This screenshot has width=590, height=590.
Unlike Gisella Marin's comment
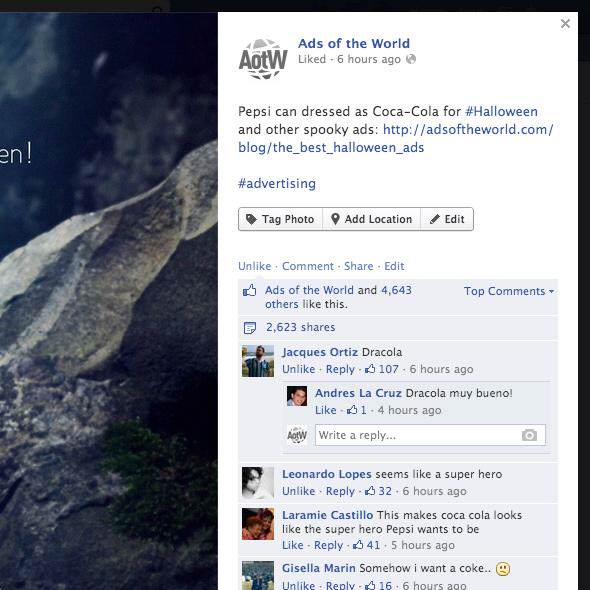[298, 585]
